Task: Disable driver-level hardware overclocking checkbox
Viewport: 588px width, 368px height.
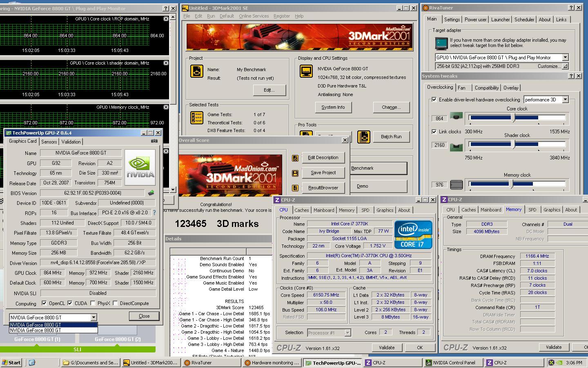Action: [434, 99]
